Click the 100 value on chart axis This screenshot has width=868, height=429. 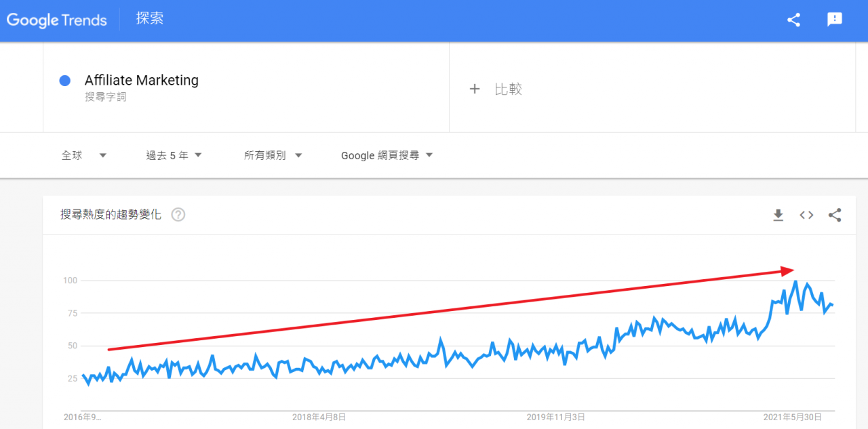(x=71, y=281)
